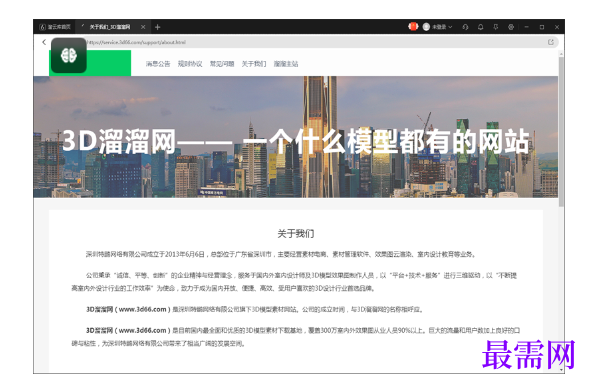Click the scrollbar down arrow

click(561, 369)
